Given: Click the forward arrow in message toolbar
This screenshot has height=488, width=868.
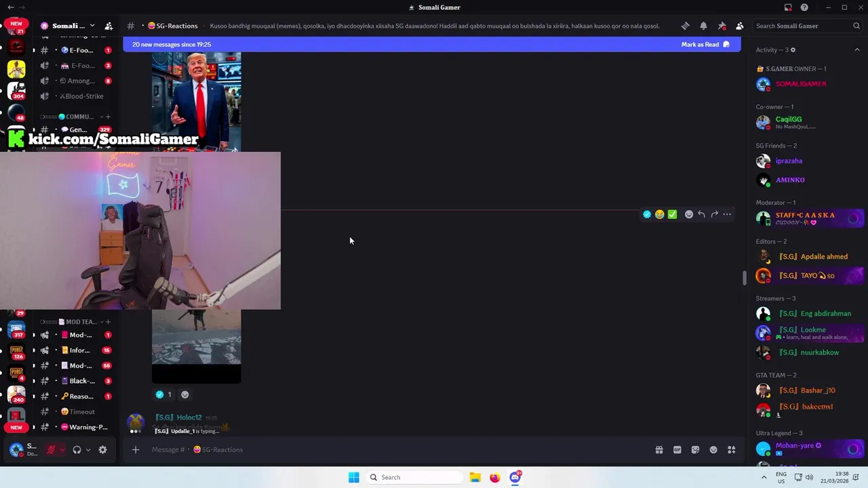Looking at the screenshot, I should pyautogui.click(x=715, y=214).
